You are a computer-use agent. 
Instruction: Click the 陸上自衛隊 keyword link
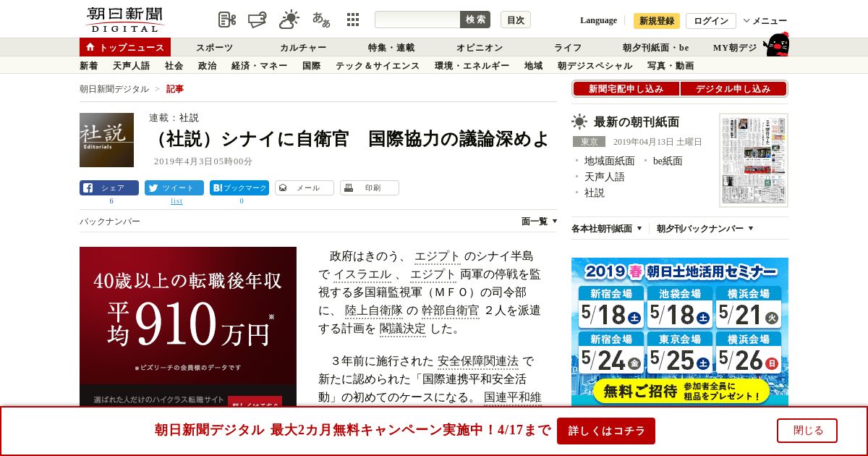click(x=374, y=311)
